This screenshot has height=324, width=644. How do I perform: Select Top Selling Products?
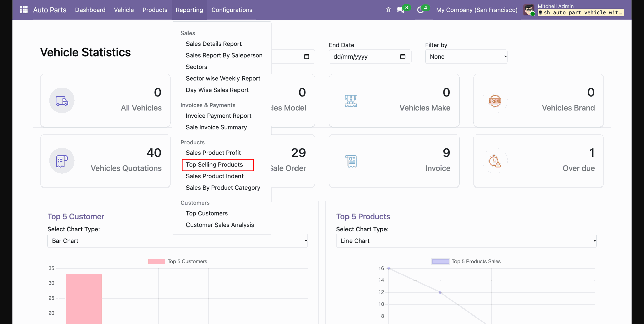coord(214,165)
